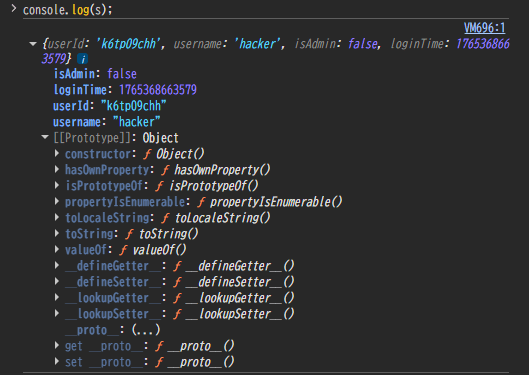
Task: Expand the isPrototypeOf function entry
Action: click(57, 185)
